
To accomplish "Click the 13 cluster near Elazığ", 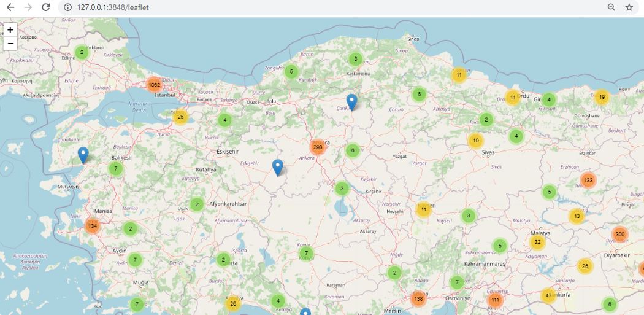I will tap(577, 216).
